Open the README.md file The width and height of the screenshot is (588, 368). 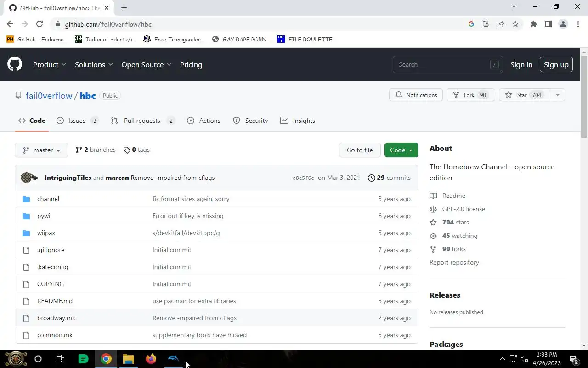55,301
